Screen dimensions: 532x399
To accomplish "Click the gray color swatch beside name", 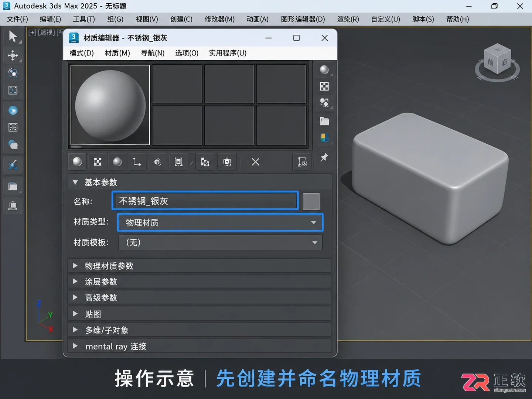I will 311,201.
